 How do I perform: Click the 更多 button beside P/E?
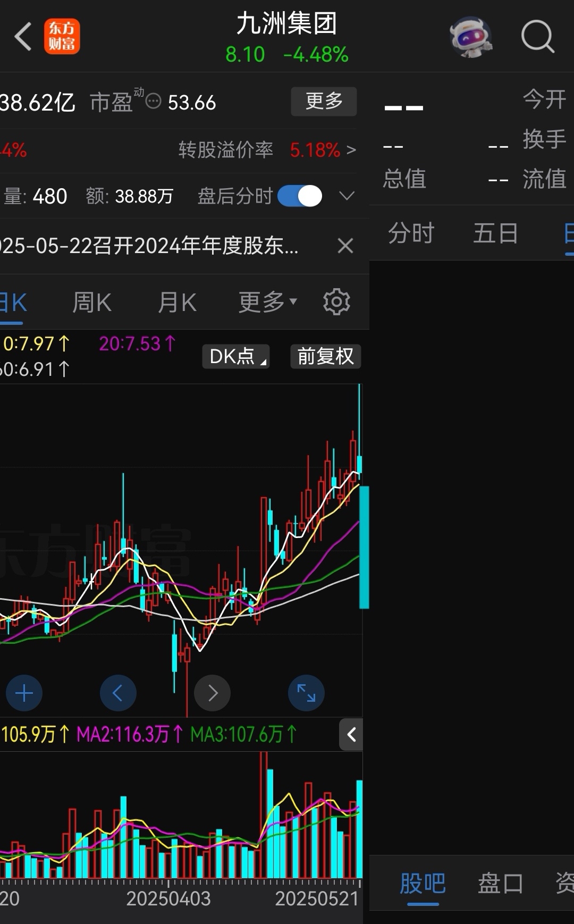click(x=324, y=101)
